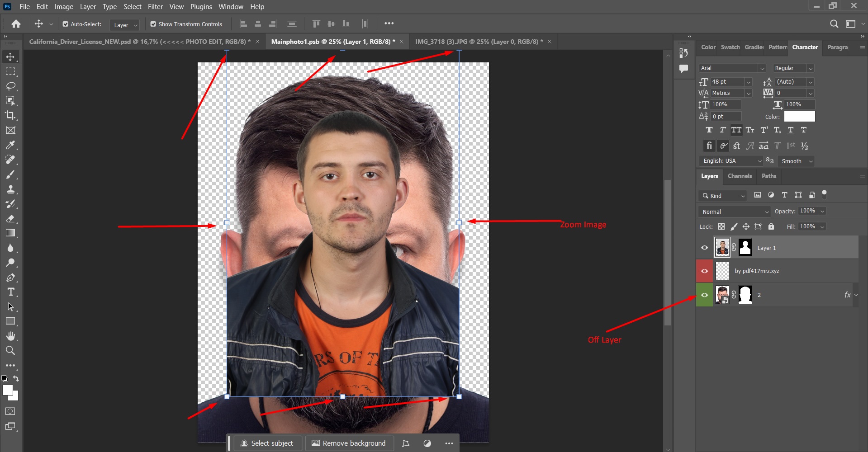Select the Hand tool

(x=10, y=336)
